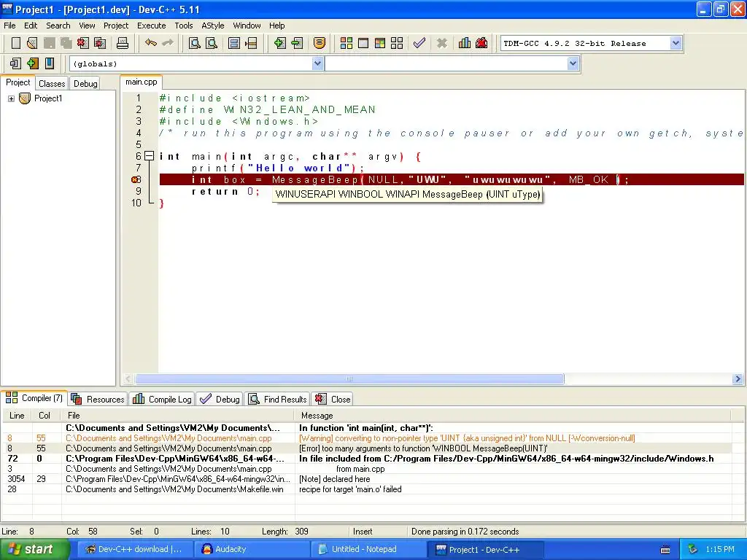
Task: Open the Tools menu
Action: tap(183, 26)
